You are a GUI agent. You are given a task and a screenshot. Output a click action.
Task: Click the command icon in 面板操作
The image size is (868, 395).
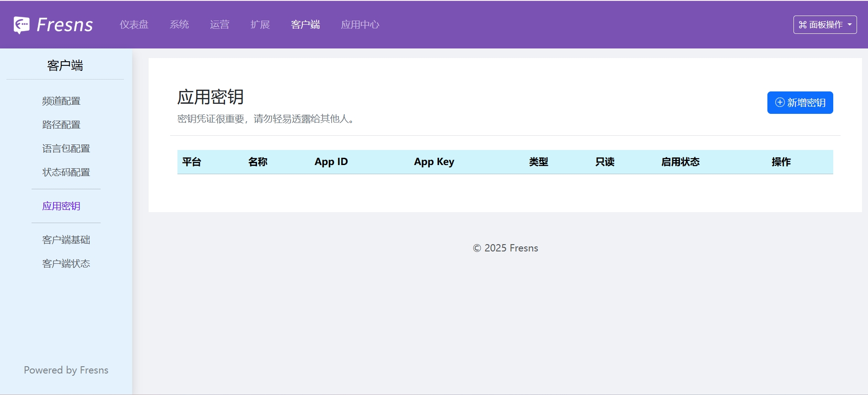tap(803, 25)
